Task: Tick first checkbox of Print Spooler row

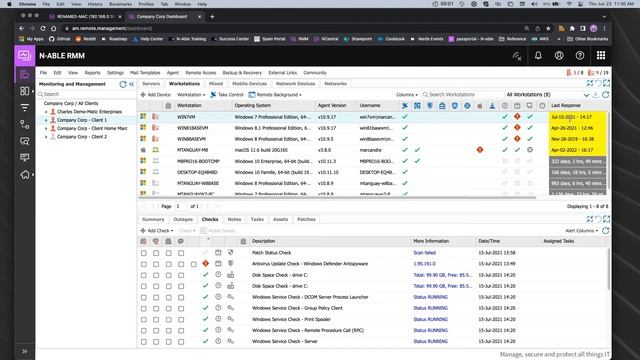Action: tap(144, 320)
